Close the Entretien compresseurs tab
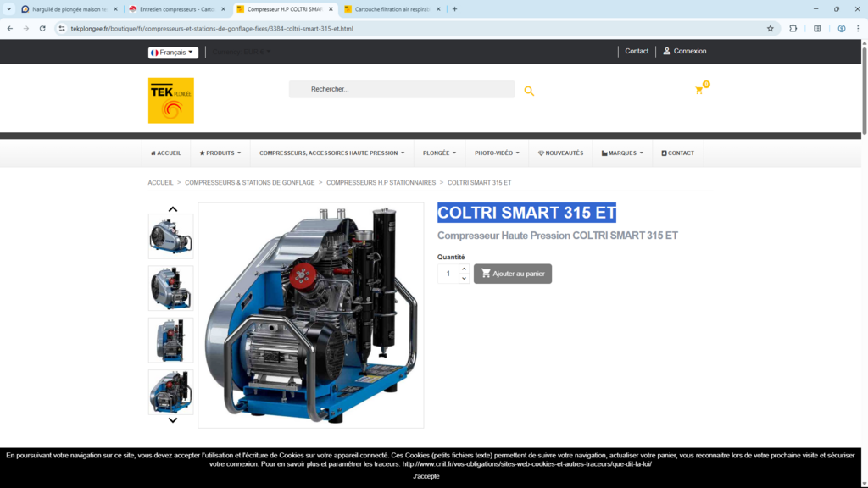 pos(223,9)
